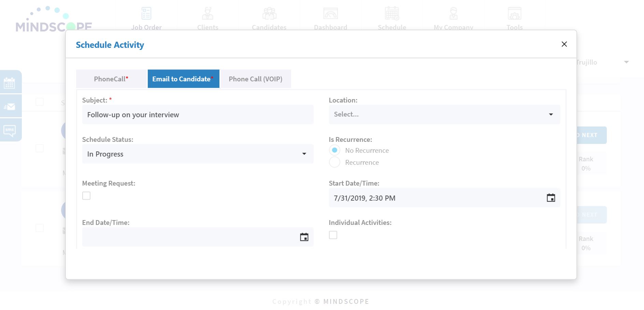Expand the Schedule Status dropdown
This screenshot has width=644, height=310.
click(198, 154)
